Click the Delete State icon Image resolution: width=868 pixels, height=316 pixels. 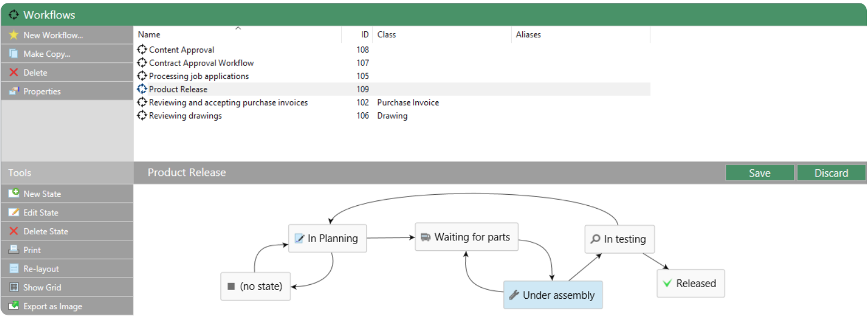[x=14, y=231]
